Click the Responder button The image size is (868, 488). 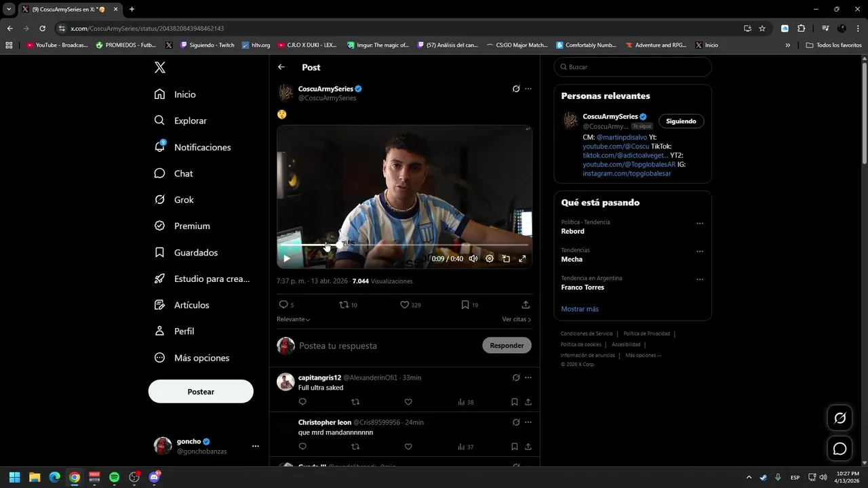pos(507,346)
